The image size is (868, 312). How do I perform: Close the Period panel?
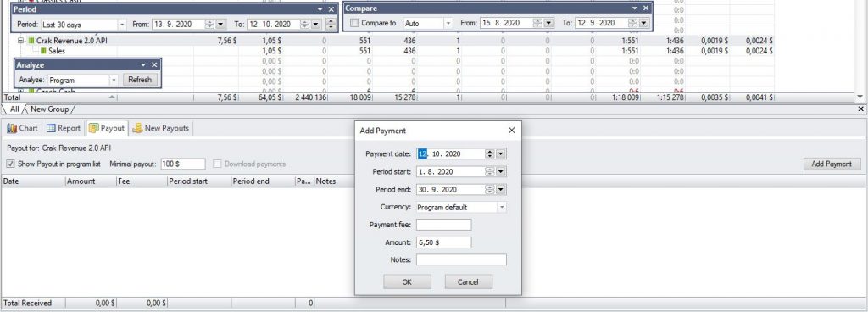point(331,9)
